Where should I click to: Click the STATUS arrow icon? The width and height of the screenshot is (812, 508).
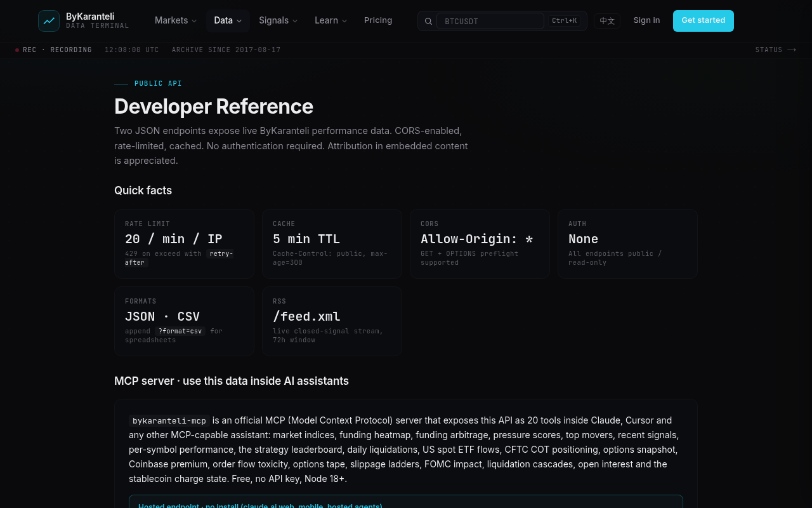coord(792,50)
